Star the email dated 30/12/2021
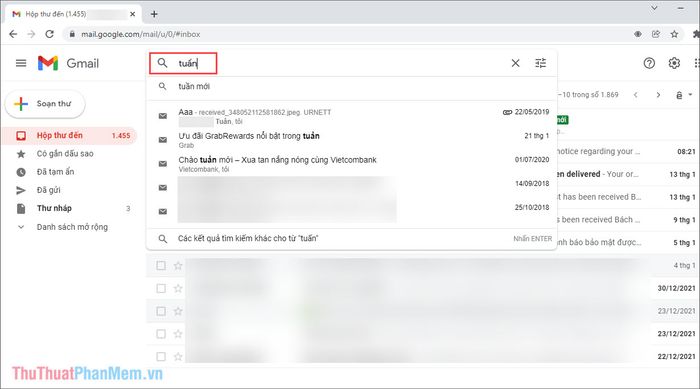Image resolution: width=700 pixels, height=389 pixels. (x=178, y=289)
